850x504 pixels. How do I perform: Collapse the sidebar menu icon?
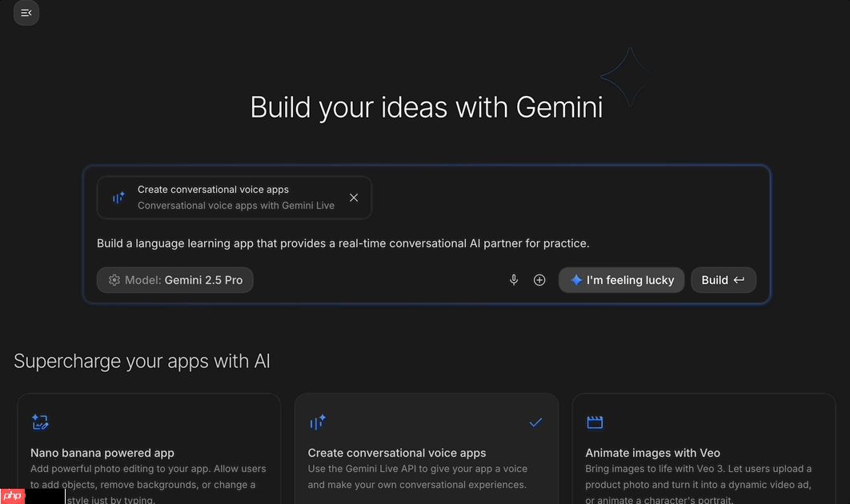coord(26,13)
